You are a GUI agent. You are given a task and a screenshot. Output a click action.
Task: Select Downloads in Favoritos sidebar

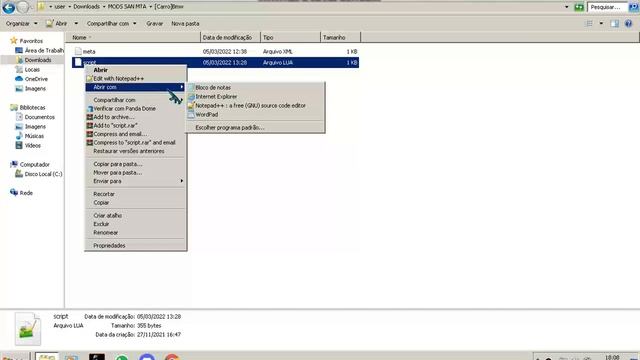click(38, 60)
